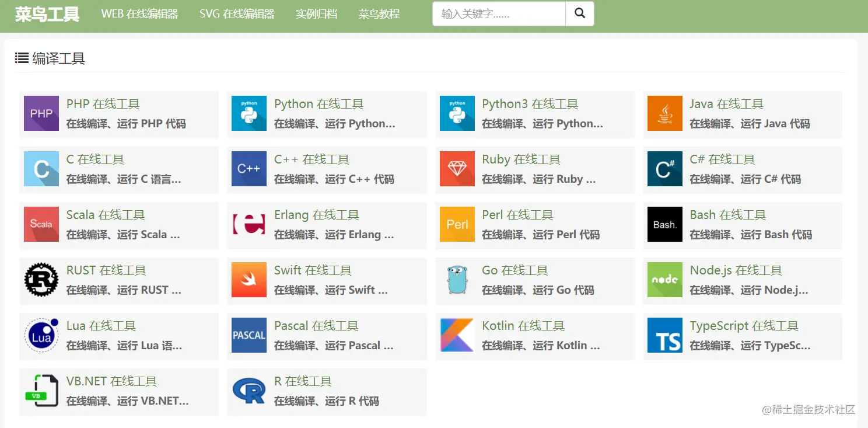Image resolution: width=868 pixels, height=428 pixels.
Task: Open the Node.js 在线工具 link
Action: 736,270
